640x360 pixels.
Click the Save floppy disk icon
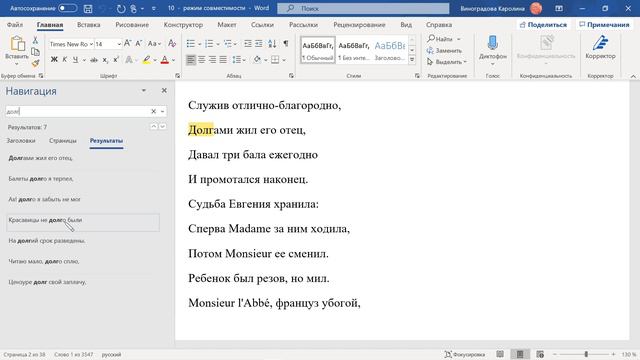tap(88, 8)
